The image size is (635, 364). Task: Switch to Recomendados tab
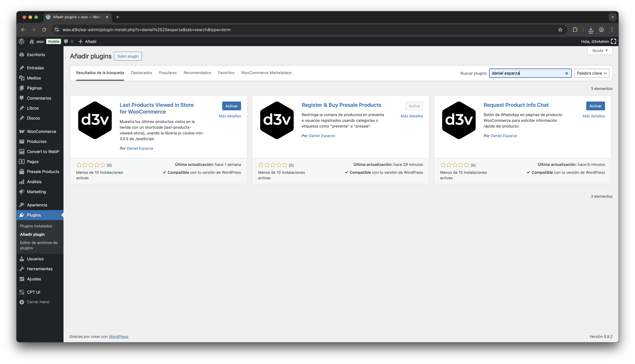[x=197, y=73]
